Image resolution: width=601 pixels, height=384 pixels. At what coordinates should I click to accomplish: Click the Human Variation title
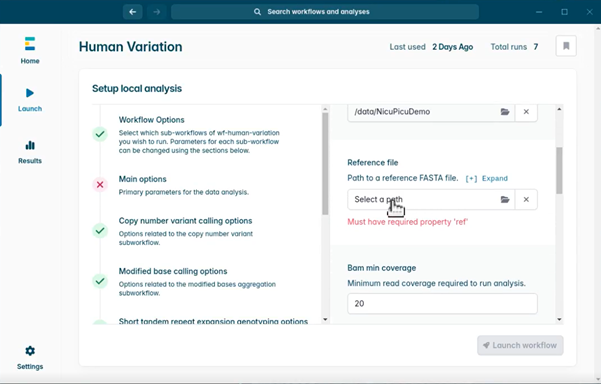[x=131, y=47]
